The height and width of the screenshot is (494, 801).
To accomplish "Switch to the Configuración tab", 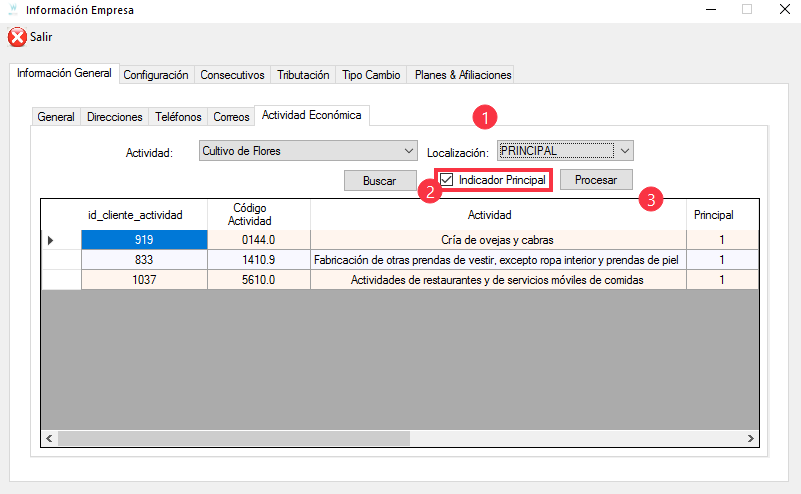I will point(155,75).
